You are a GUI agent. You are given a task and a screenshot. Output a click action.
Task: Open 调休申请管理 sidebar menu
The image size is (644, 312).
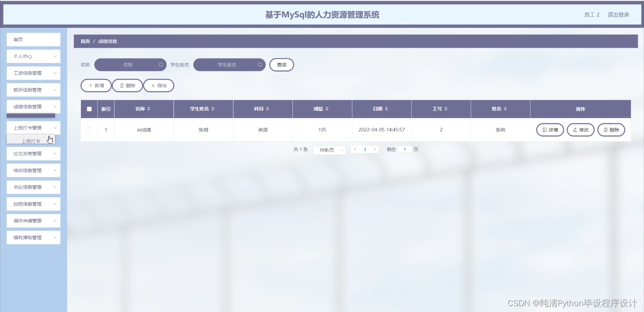tap(34, 221)
